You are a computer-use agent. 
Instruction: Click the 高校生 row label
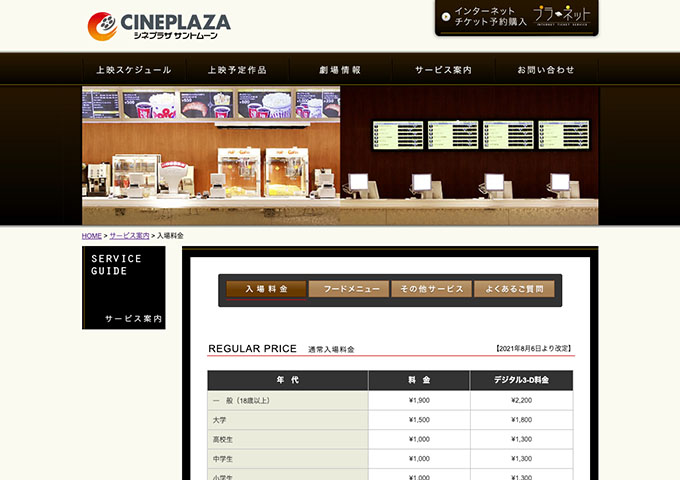click(x=223, y=440)
